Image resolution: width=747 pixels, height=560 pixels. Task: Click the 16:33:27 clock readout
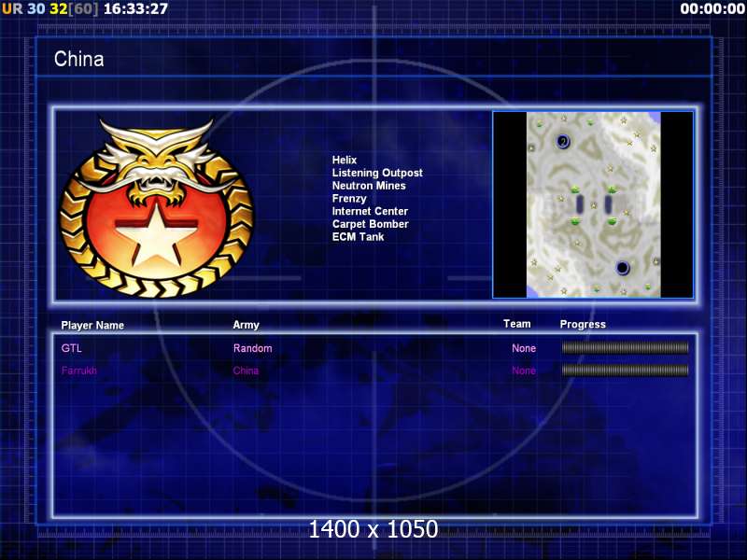pyautogui.click(x=135, y=8)
